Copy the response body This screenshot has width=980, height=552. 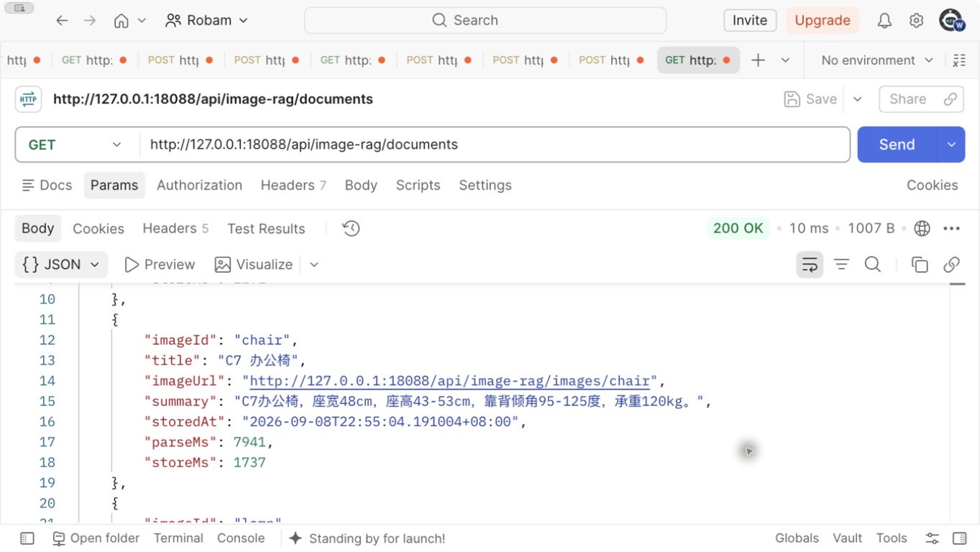pos(920,264)
